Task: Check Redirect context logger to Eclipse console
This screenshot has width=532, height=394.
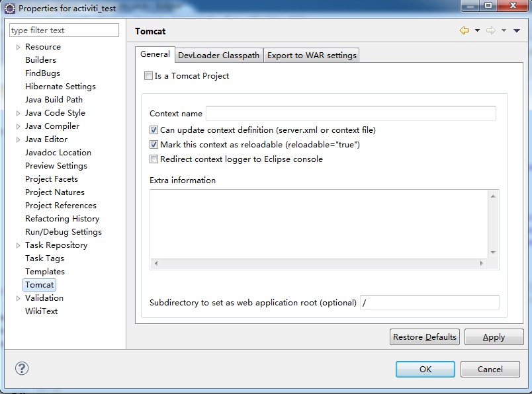Action: tap(154, 159)
